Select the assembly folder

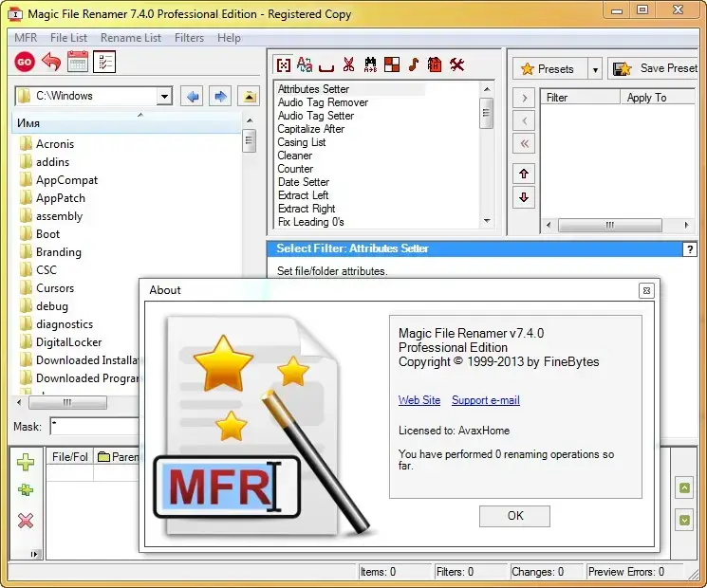(50, 216)
